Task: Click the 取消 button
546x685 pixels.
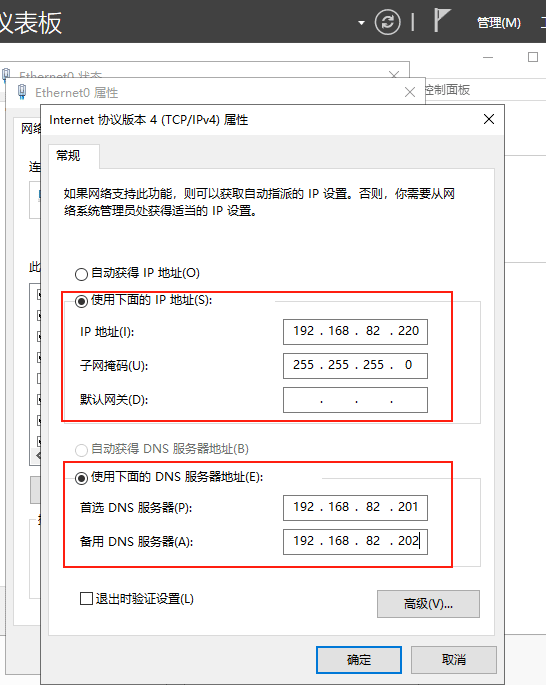Action: tap(453, 660)
